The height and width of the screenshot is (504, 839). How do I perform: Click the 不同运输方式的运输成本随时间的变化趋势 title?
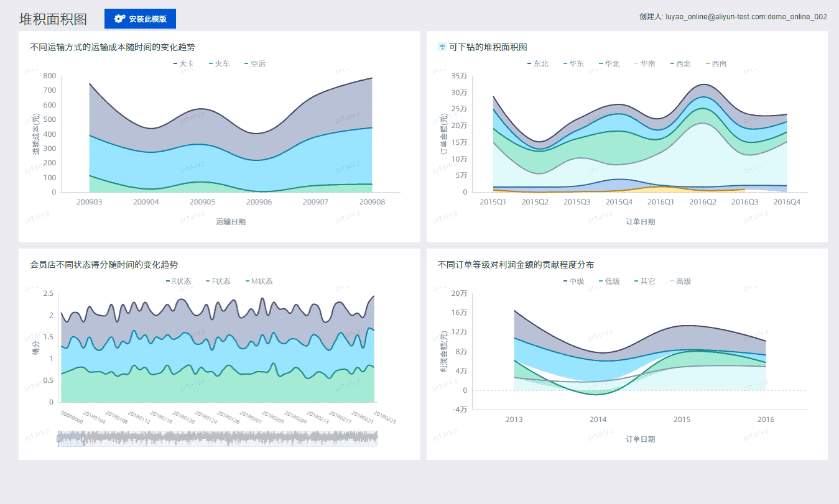[113, 47]
